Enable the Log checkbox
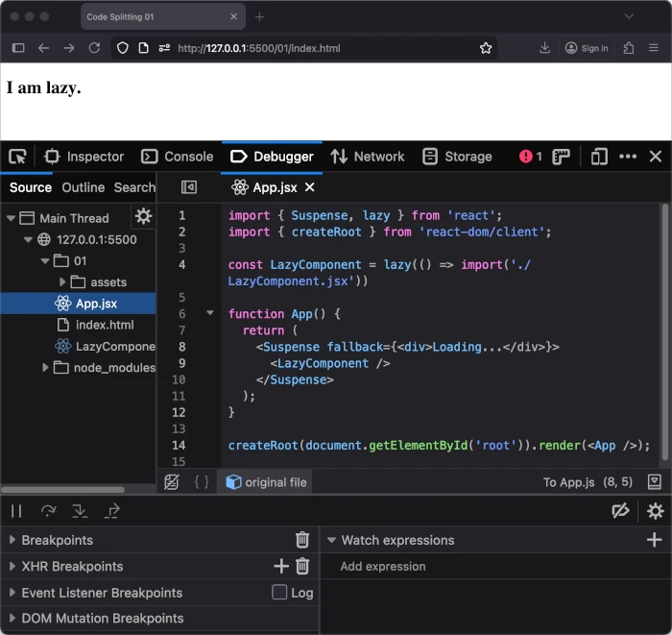 pos(279,593)
